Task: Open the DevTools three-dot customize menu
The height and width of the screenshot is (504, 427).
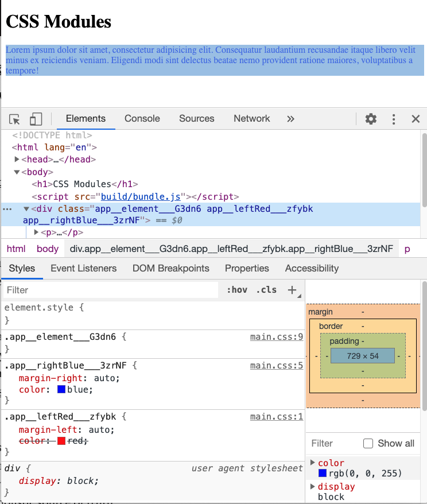Action: pos(394,119)
